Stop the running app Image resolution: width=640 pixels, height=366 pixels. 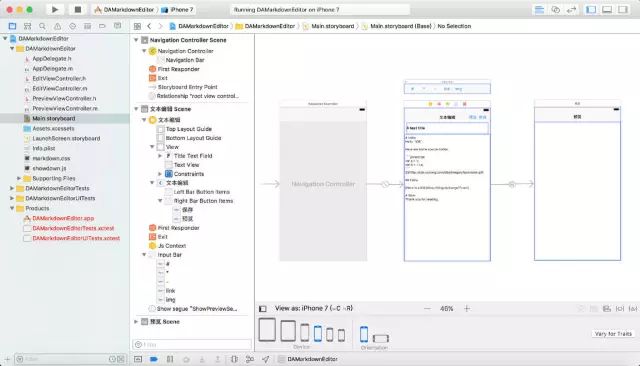coord(78,9)
